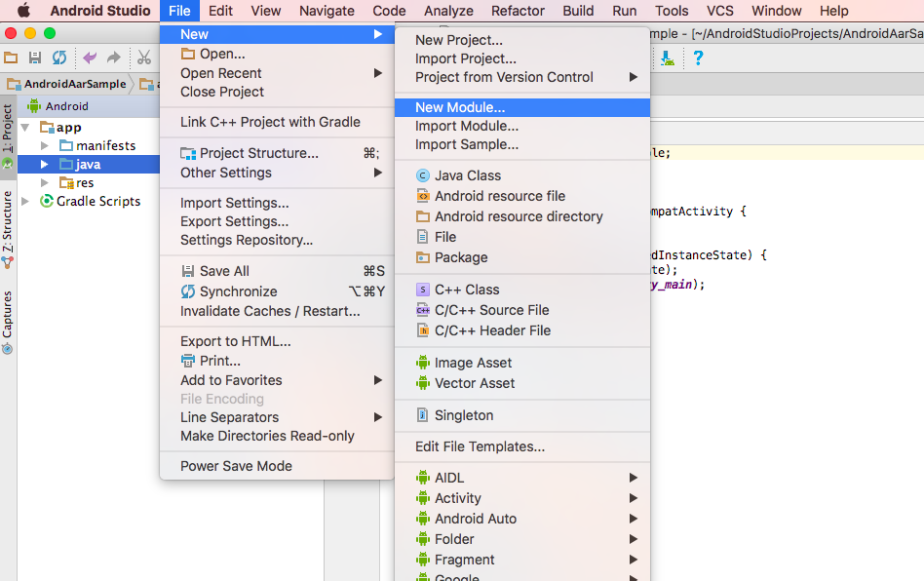
Task: Open the Add to Favorites submenu
Action: coord(277,380)
